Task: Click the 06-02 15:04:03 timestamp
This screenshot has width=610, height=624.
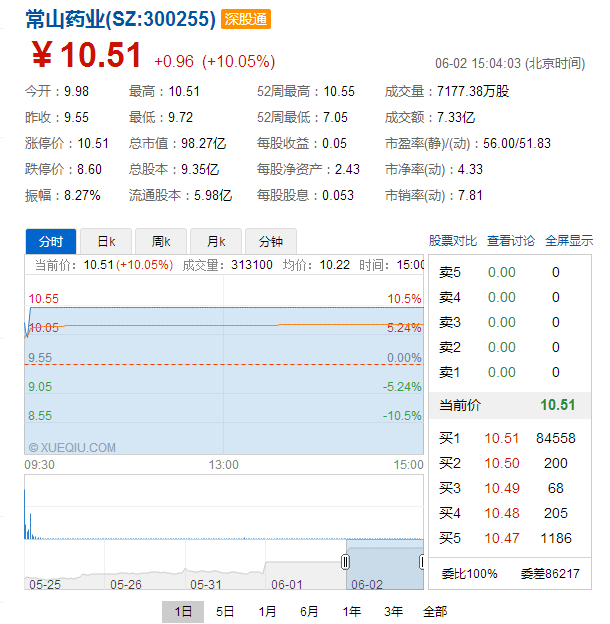Action: (x=510, y=63)
